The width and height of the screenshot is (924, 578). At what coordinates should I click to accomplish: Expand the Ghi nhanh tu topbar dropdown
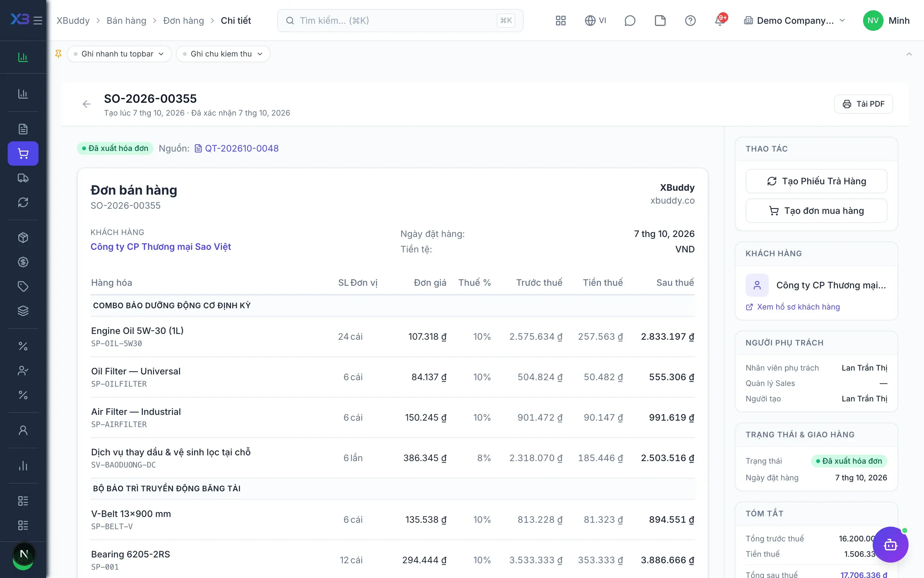pyautogui.click(x=119, y=54)
